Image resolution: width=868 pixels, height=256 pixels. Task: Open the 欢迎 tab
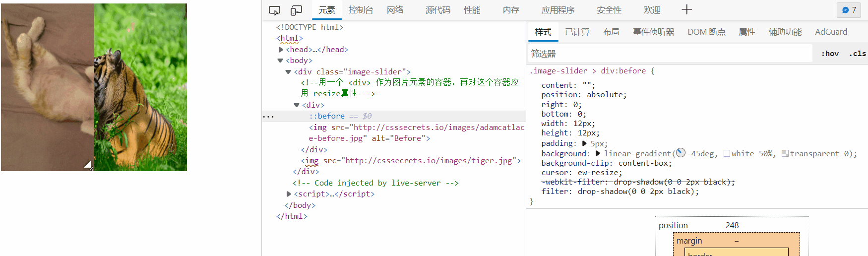coord(652,10)
